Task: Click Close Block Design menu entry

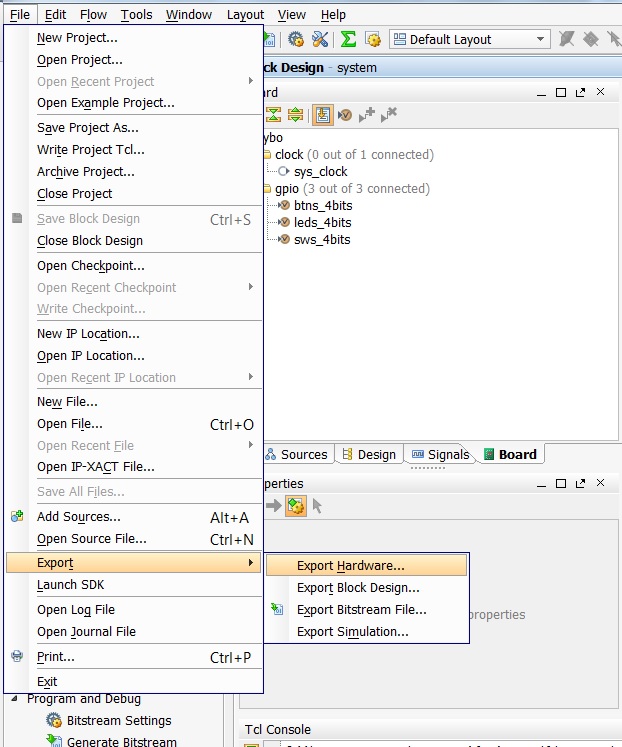Action: click(x=134, y=241)
